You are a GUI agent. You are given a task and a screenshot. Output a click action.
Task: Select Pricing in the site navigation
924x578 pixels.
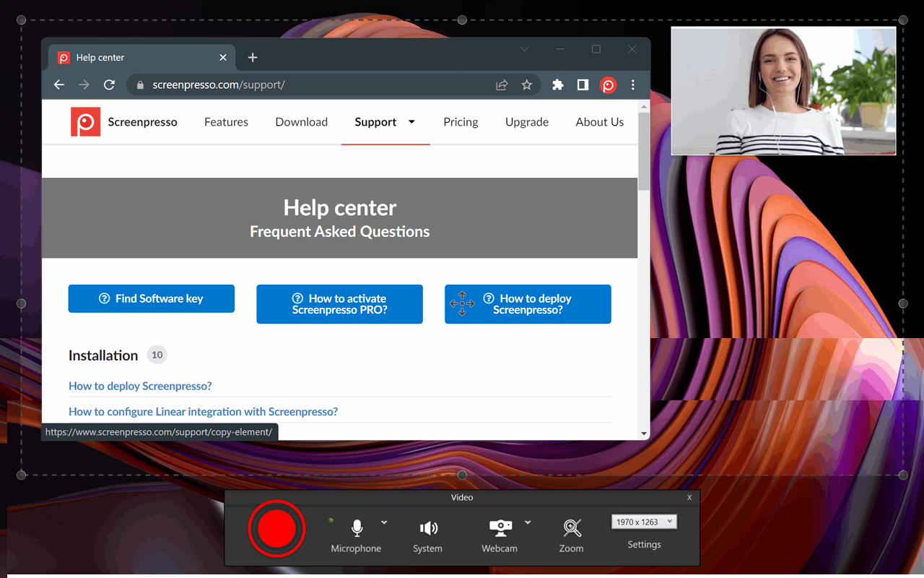point(461,121)
